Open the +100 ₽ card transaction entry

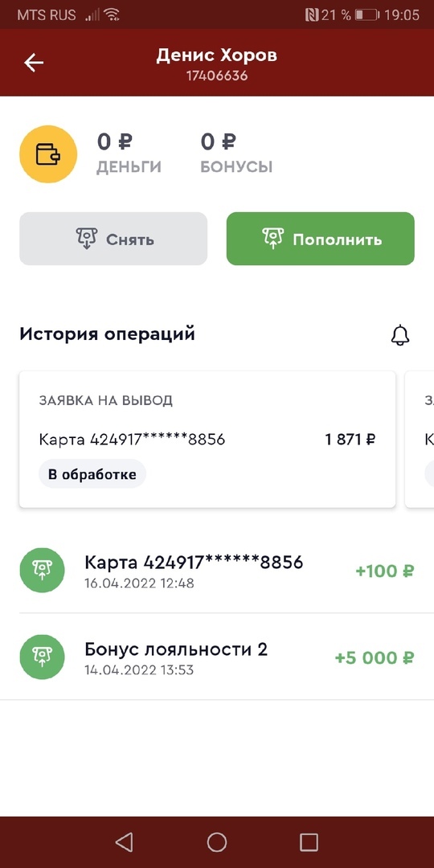point(217,570)
